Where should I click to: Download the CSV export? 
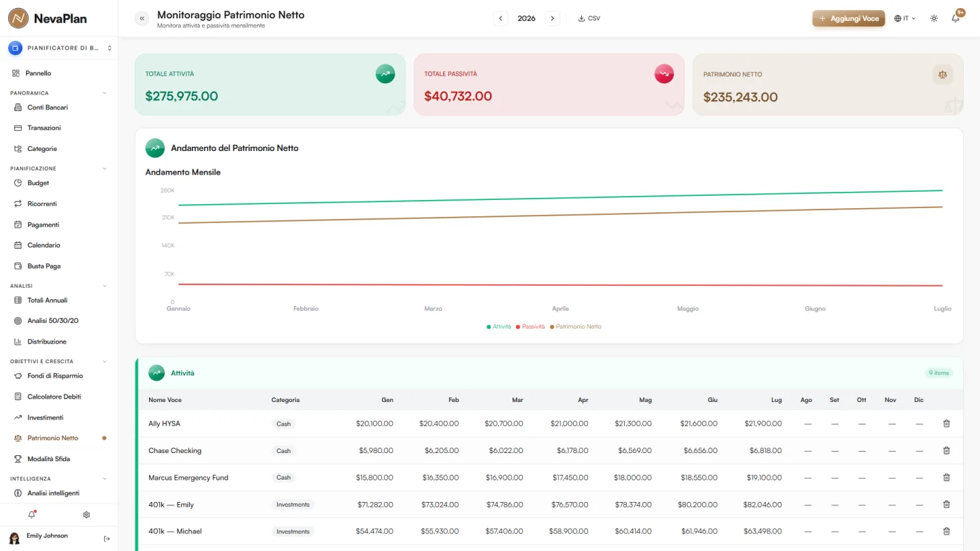pyautogui.click(x=589, y=18)
